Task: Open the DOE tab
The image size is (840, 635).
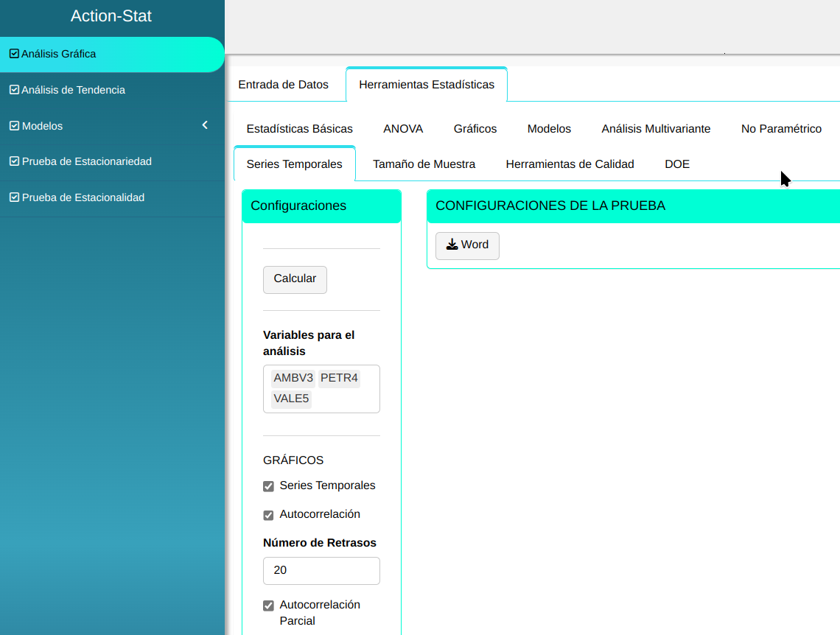Action: [677, 164]
